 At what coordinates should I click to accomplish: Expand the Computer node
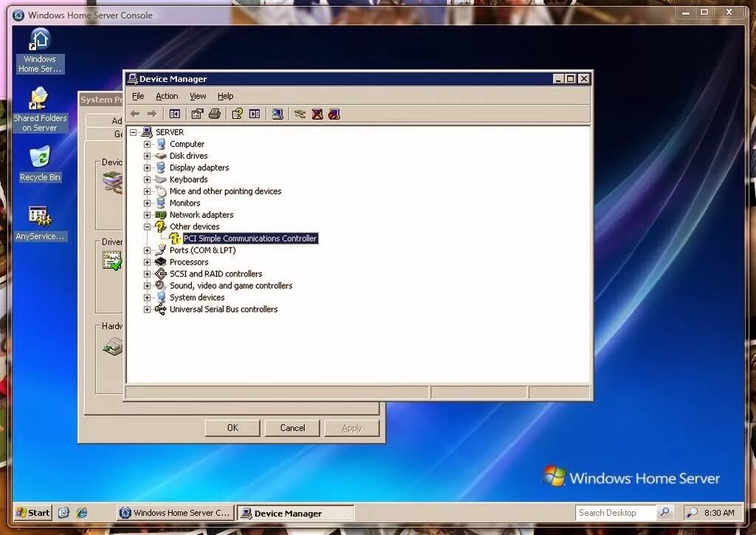point(147,144)
